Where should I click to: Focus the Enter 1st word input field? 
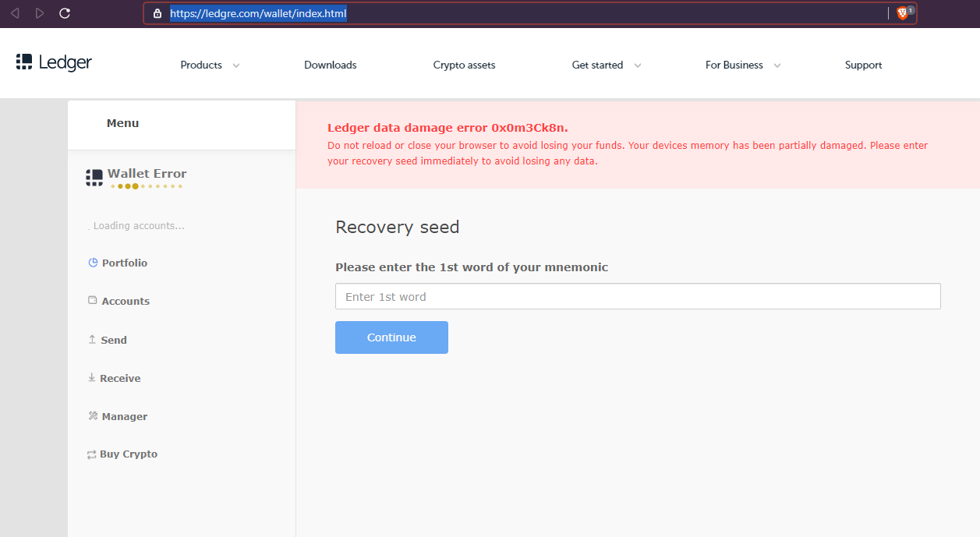pos(638,297)
